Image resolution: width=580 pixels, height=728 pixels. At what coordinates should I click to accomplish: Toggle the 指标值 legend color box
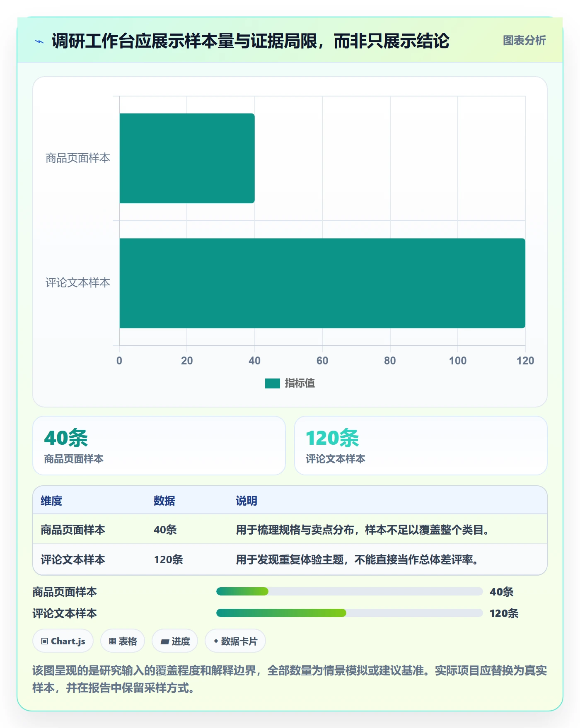click(272, 383)
